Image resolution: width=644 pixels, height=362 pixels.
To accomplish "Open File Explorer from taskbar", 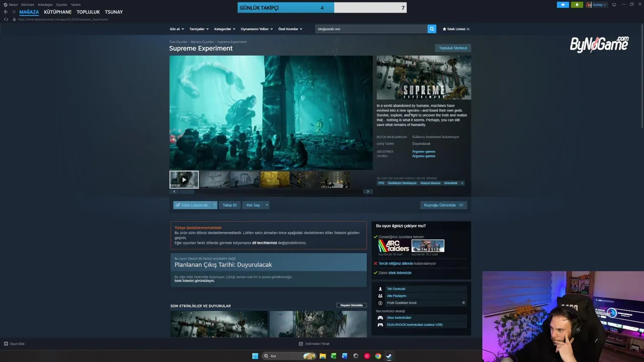I will tap(323, 356).
